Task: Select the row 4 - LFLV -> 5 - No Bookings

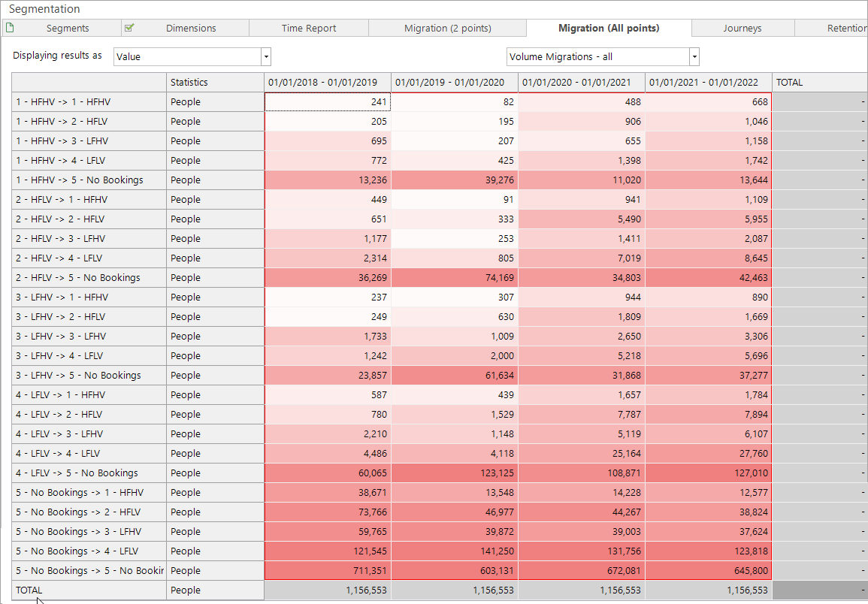Action: [89, 473]
